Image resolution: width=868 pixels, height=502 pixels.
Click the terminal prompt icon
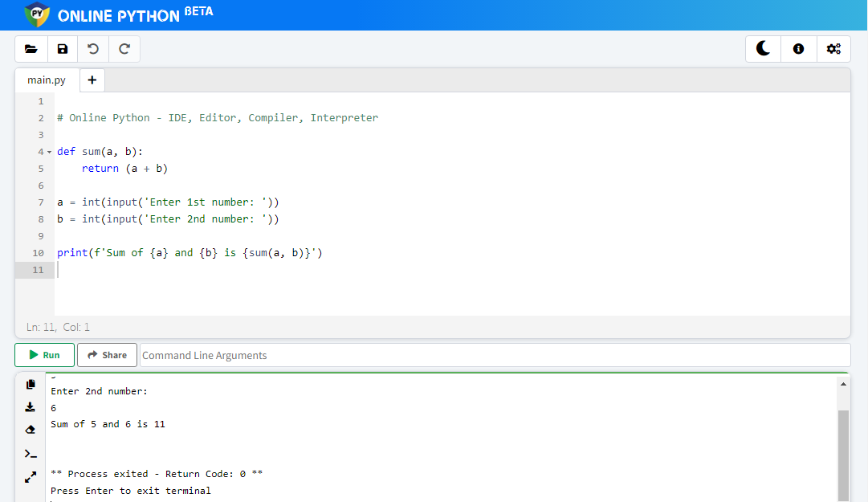(x=31, y=454)
